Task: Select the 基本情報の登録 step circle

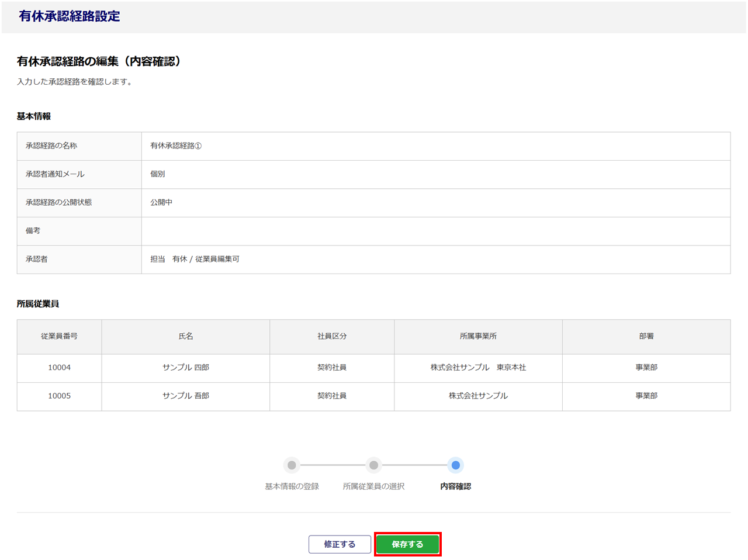Action: 292,465
